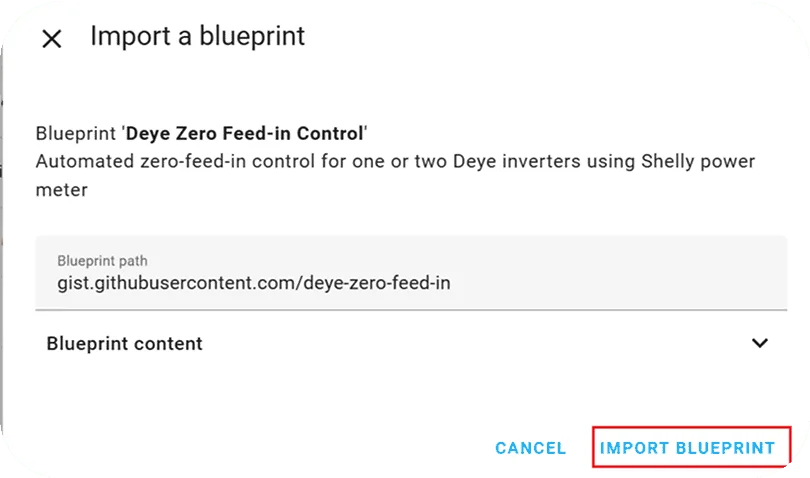The width and height of the screenshot is (810, 478).
Task: Open the collapsed Blueprint content row
Action: coord(400,343)
